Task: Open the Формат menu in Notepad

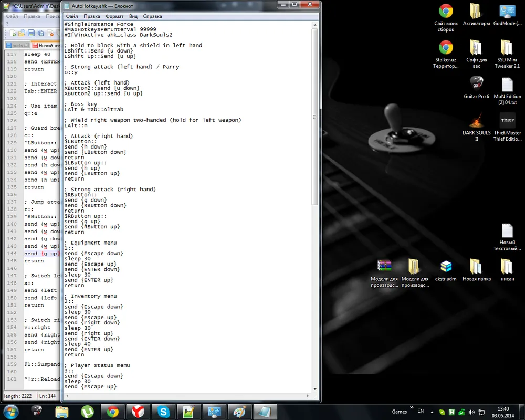Action: [x=114, y=17]
